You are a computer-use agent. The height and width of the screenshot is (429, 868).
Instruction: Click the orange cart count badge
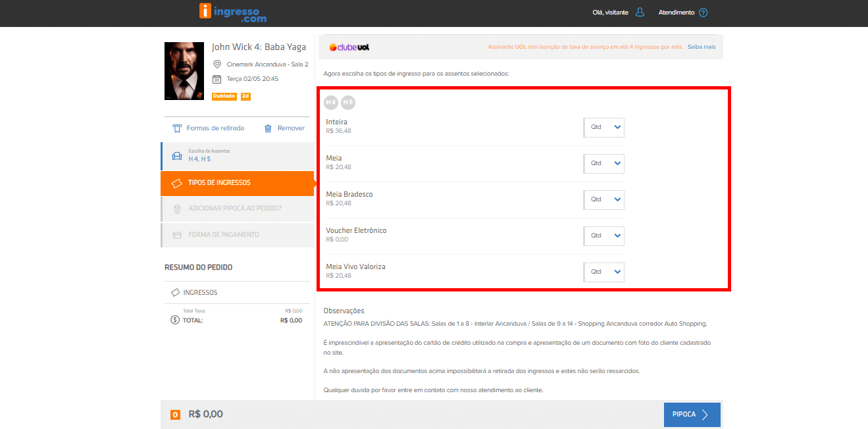(175, 415)
